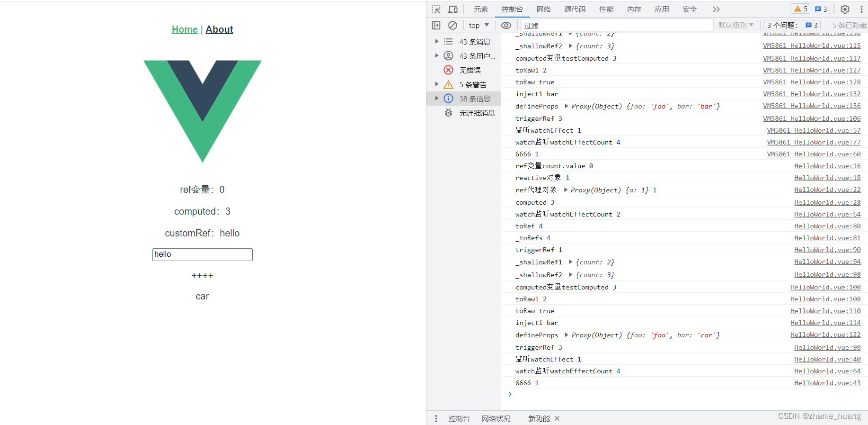Toggle the device toolbar icon
Screen dimensions: 868x425
coord(453,9)
